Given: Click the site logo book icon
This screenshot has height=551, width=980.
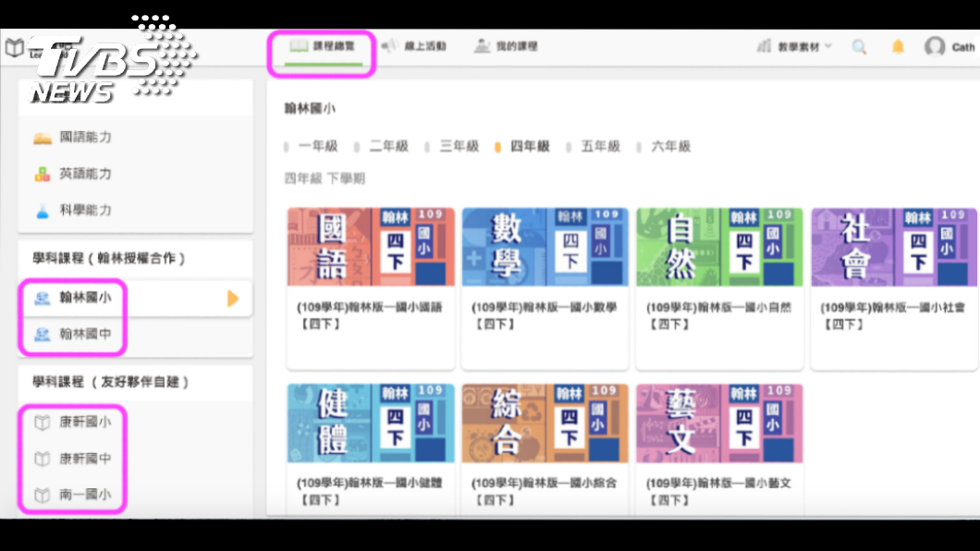Looking at the screenshot, I should click(x=15, y=47).
